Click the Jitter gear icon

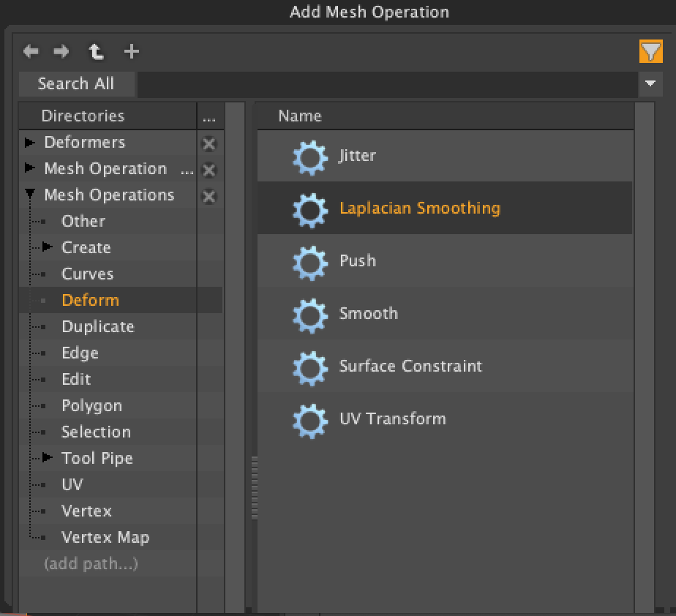pos(309,156)
